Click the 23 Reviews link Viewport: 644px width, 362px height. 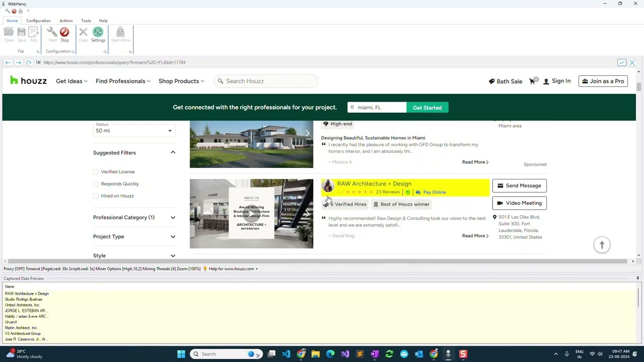[x=388, y=192]
